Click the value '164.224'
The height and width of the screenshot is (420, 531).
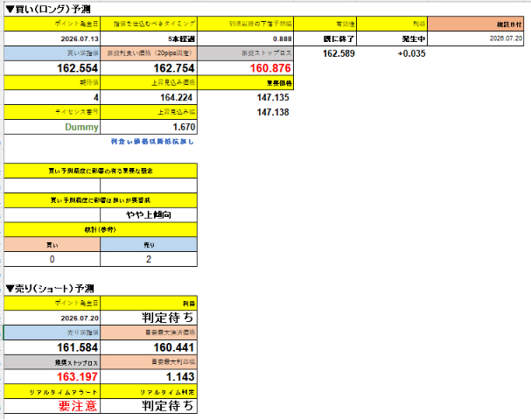click(149, 97)
